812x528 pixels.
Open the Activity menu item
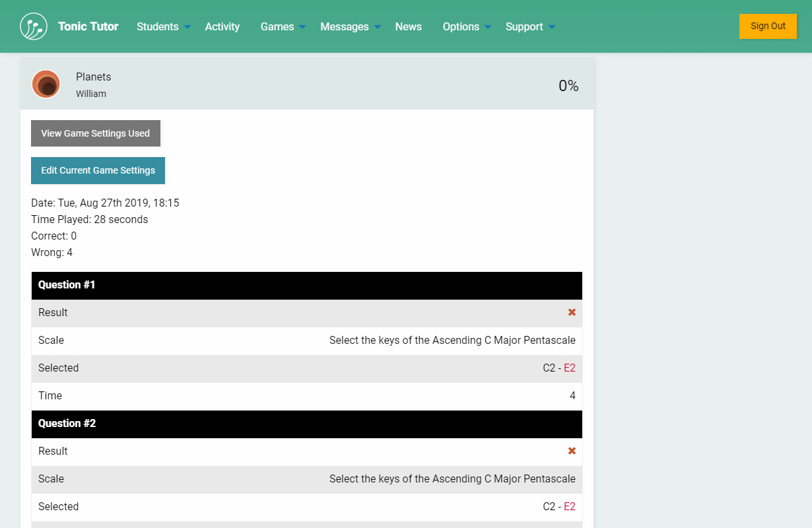(x=222, y=26)
